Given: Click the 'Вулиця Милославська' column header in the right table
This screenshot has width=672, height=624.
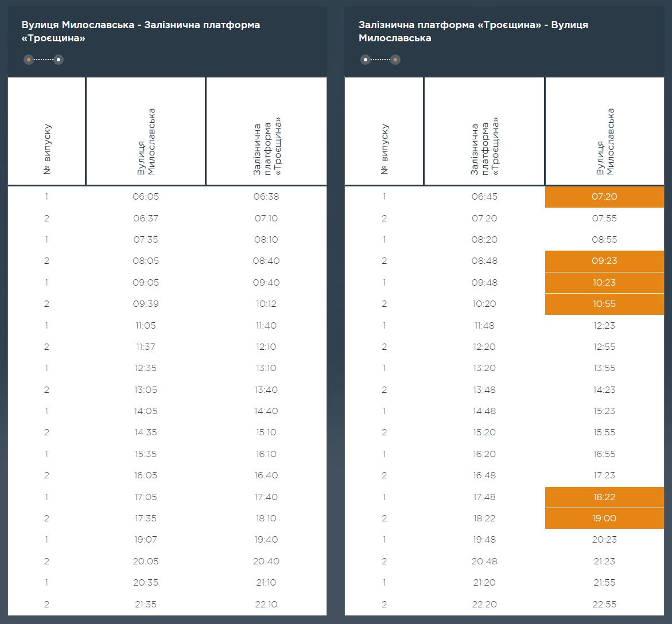Looking at the screenshot, I should [605, 142].
